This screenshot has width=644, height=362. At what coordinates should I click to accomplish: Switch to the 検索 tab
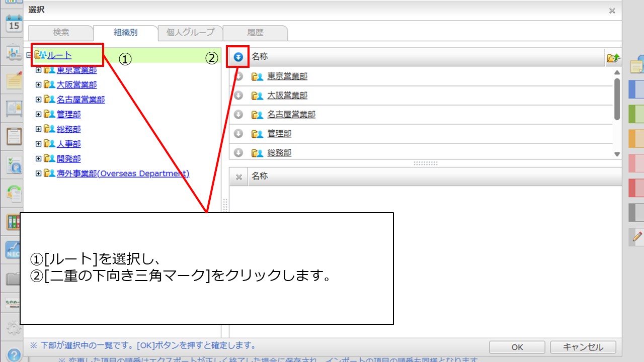coord(61,33)
